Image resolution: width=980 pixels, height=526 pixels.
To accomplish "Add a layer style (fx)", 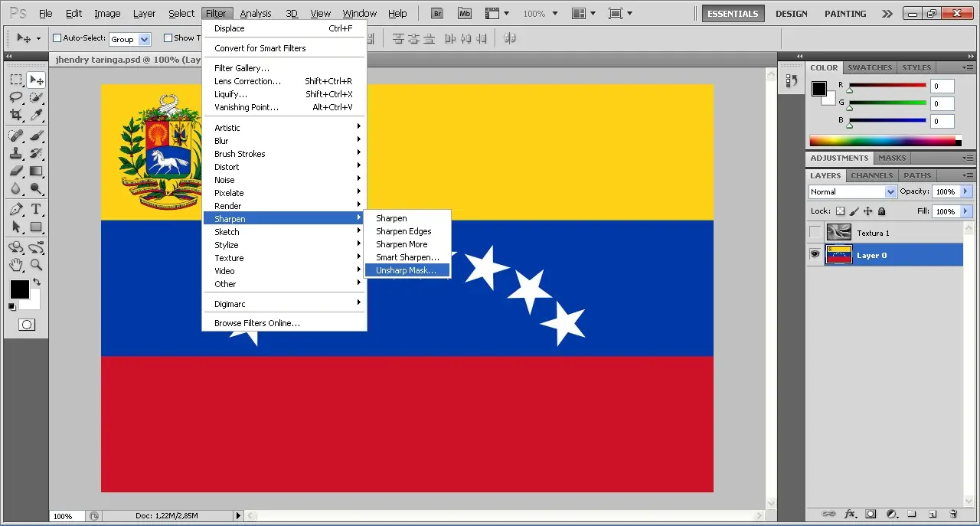I will click(x=850, y=514).
